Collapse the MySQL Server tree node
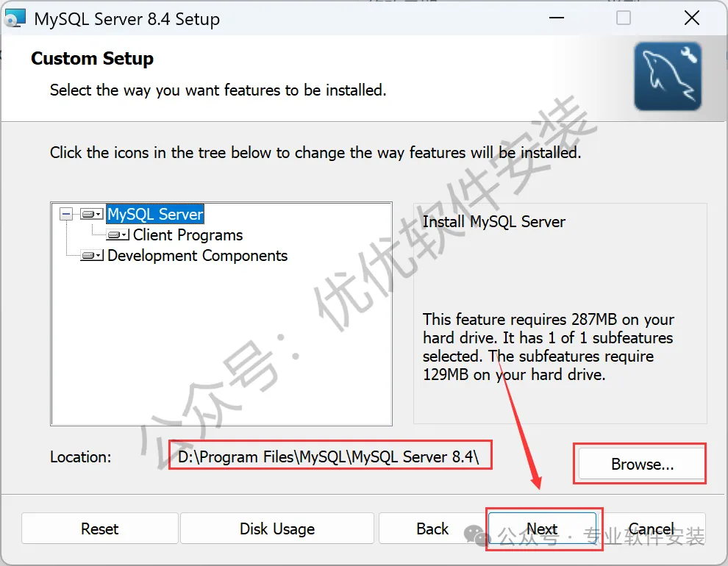This screenshot has height=566, width=728. [66, 215]
